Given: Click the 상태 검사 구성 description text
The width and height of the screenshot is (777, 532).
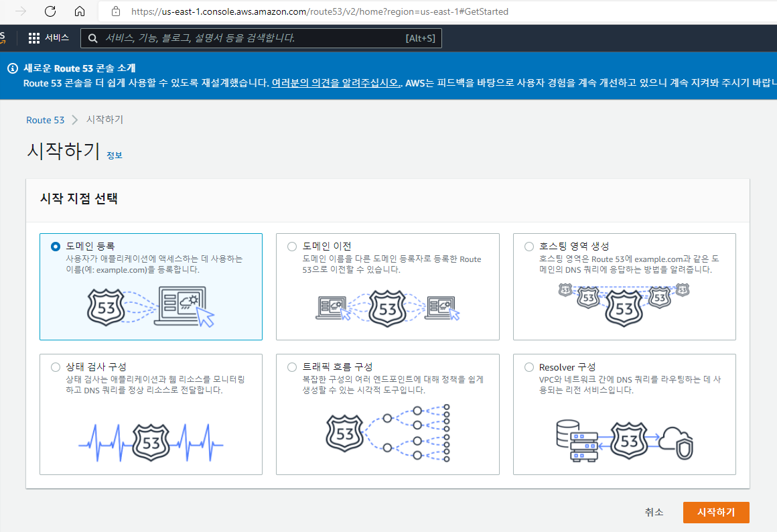Looking at the screenshot, I should pyautogui.click(x=155, y=385).
